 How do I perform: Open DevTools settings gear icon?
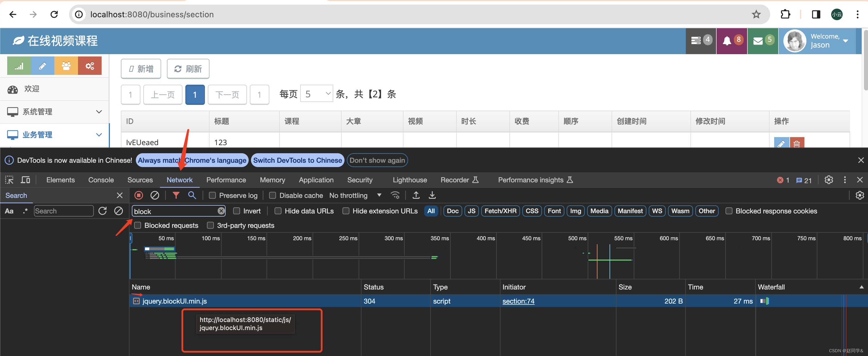coord(828,180)
